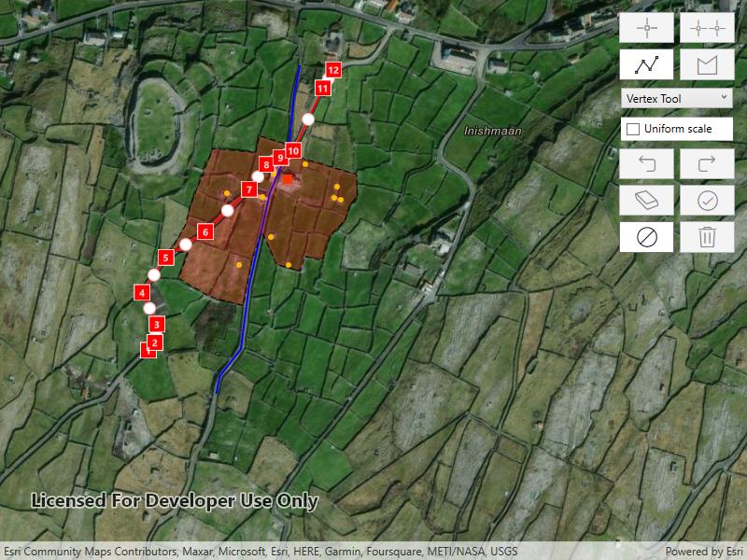Viewport: 747px width, 560px height.
Task: Click midpoint handle between vertices 7 and 8
Action: [x=258, y=176]
